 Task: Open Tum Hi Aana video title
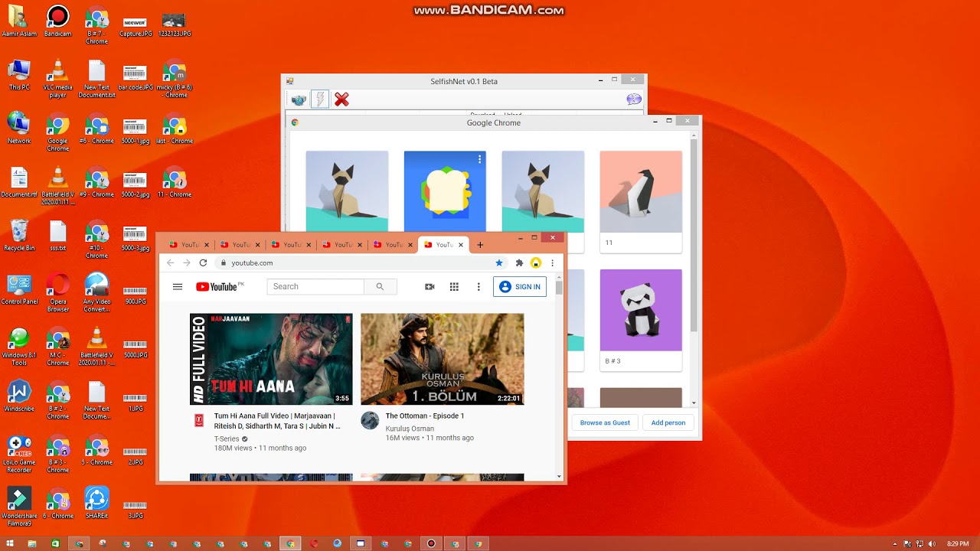pyautogui.click(x=277, y=421)
